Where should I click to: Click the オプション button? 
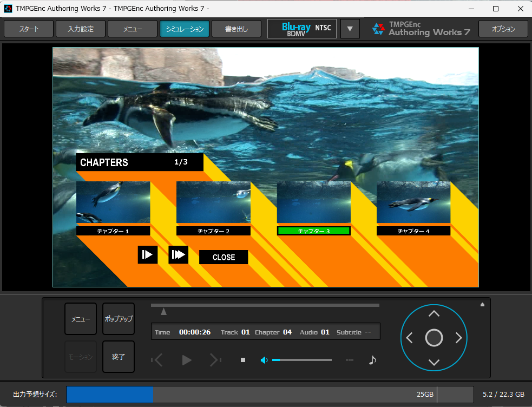503,29
